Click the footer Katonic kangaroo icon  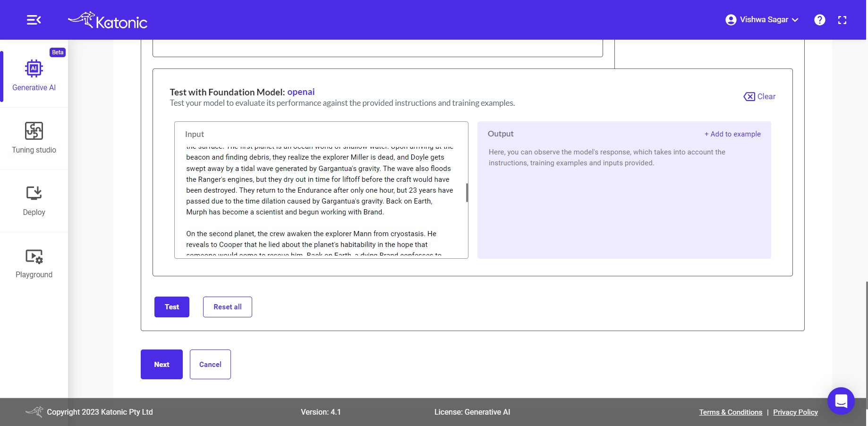(x=34, y=412)
